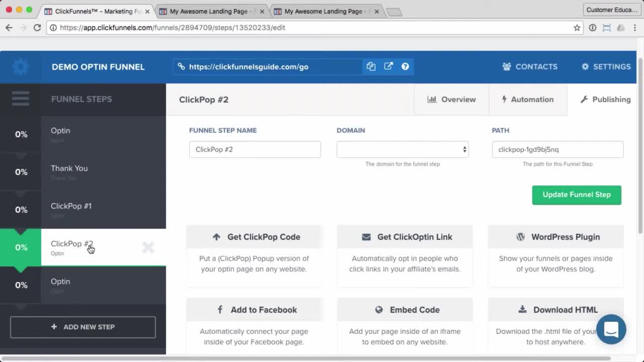The height and width of the screenshot is (362, 644).
Task: Click the upload arrow icon in the Get ClickPop Code card
Action: [216, 237]
